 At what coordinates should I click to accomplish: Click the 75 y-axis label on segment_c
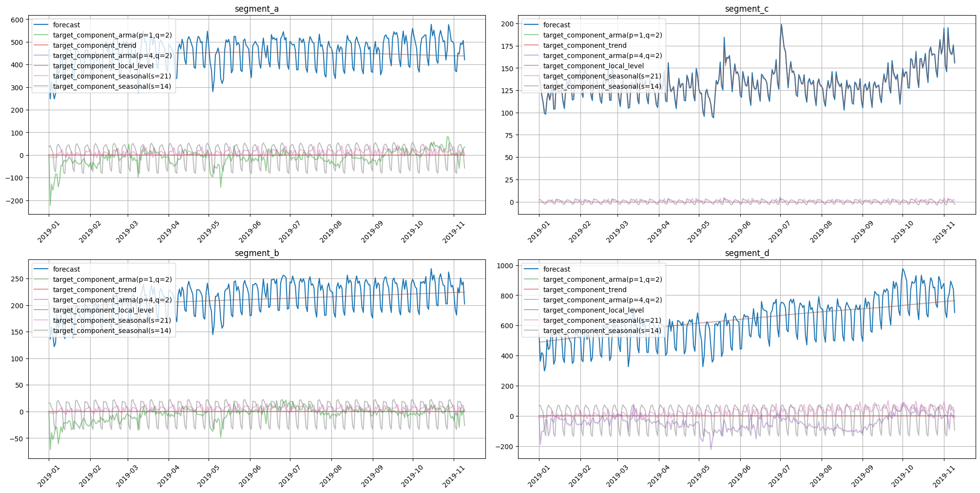click(x=509, y=136)
